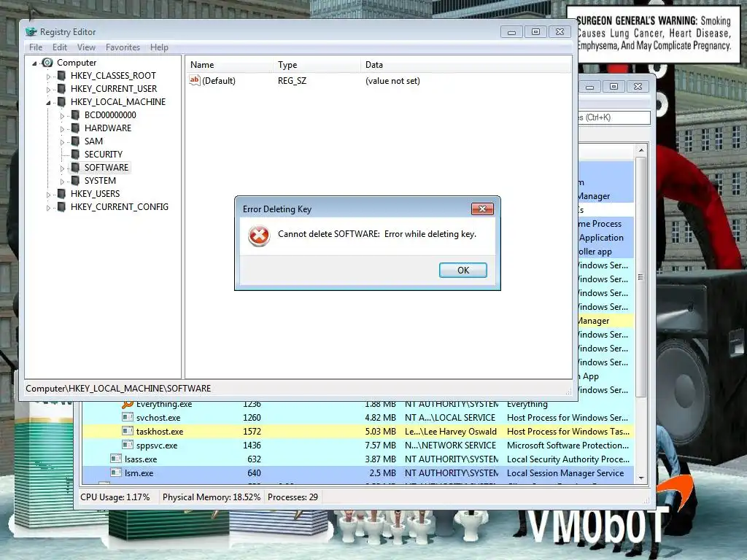The width and height of the screenshot is (747, 560).
Task: Select the SECURITY tree label
Action: 104,154
